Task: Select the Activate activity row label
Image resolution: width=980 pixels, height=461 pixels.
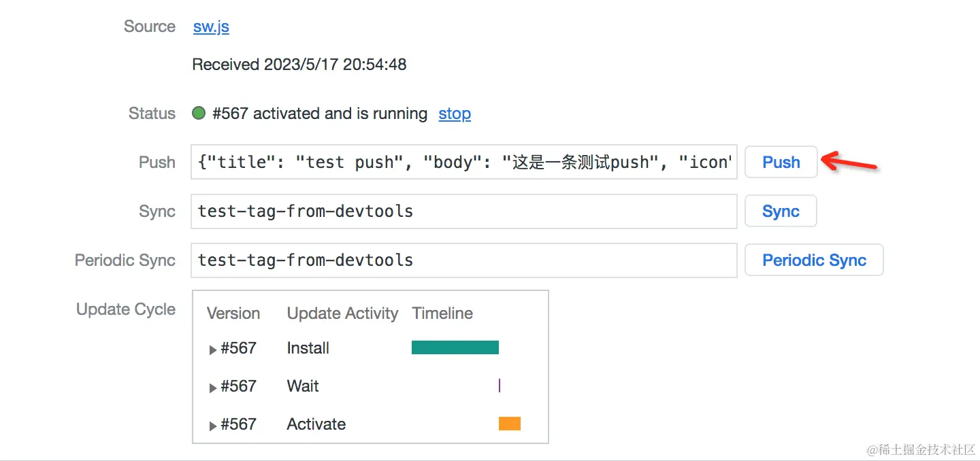Action: (x=316, y=424)
